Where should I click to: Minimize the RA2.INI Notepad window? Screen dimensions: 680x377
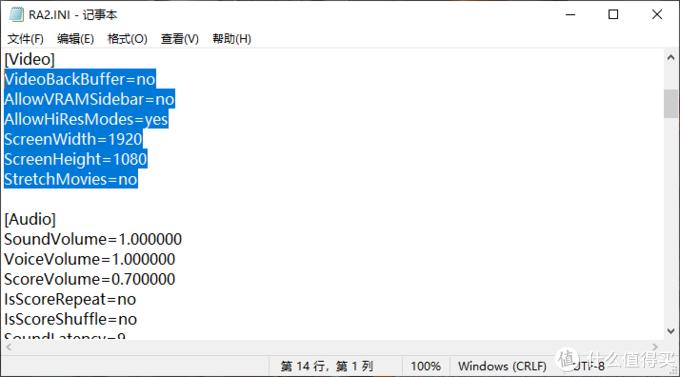(571, 14)
